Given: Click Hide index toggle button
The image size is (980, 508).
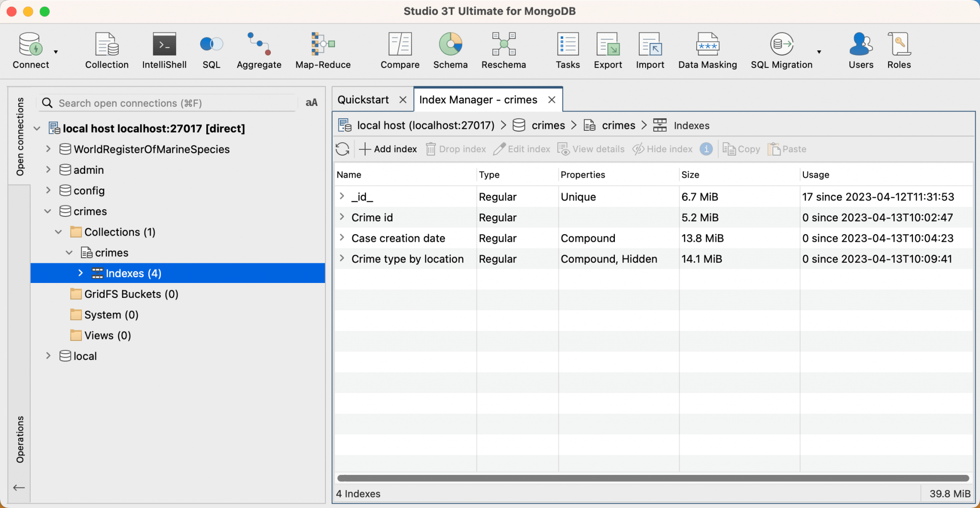Looking at the screenshot, I should click(x=662, y=149).
